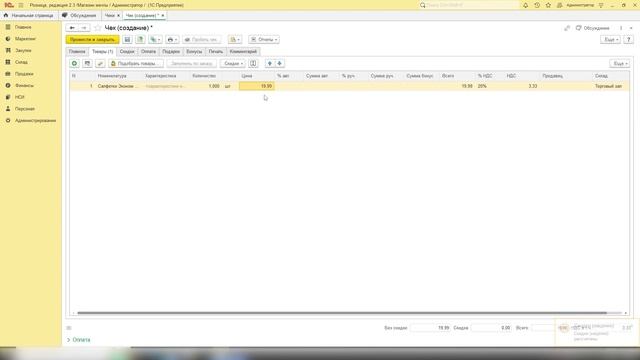Click the back navigation arrow

(72, 28)
